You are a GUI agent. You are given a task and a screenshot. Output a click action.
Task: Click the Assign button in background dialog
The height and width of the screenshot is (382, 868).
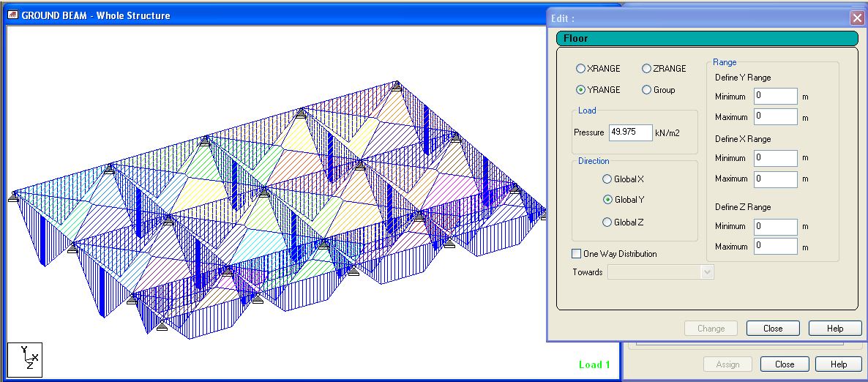728,364
